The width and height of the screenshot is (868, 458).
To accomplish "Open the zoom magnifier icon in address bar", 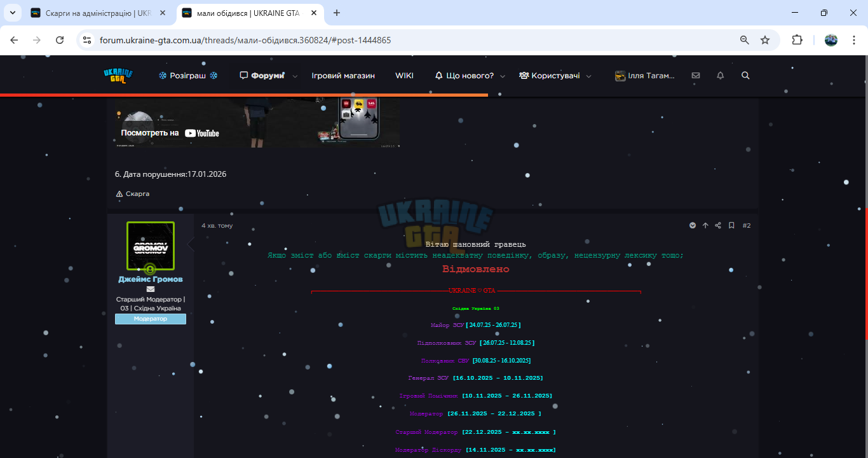I will click(x=745, y=40).
